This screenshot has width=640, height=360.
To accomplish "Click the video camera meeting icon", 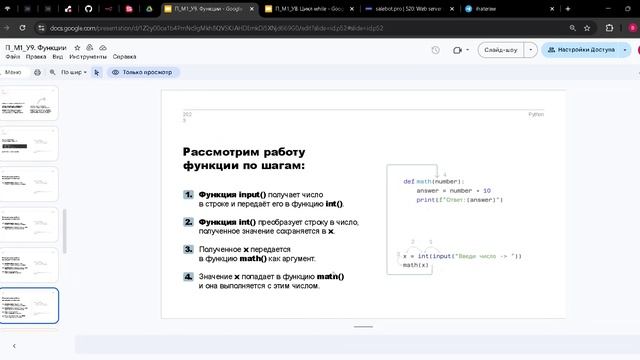I will coord(457,50).
